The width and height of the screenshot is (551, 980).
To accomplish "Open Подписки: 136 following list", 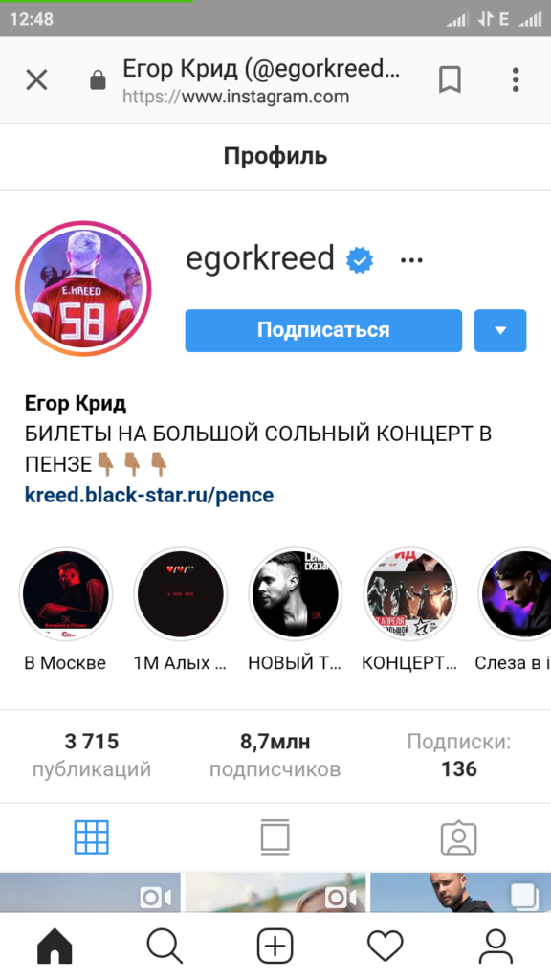I will tap(459, 755).
